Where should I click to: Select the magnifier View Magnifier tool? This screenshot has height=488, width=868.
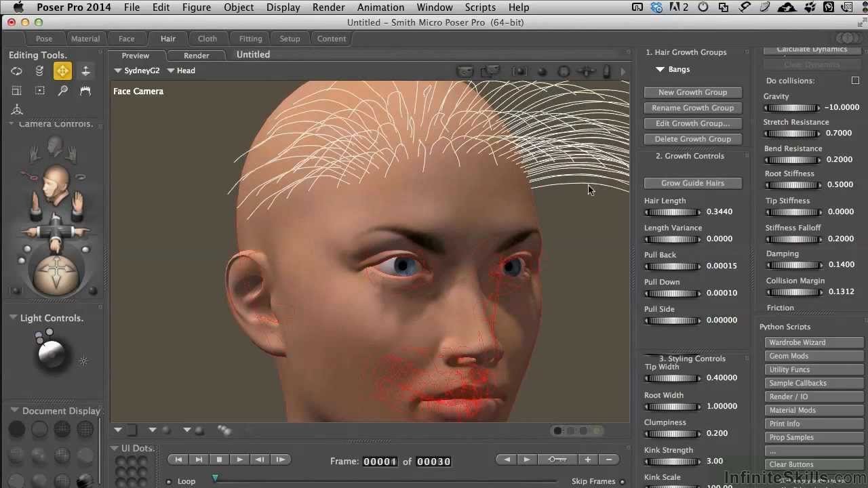(62, 91)
